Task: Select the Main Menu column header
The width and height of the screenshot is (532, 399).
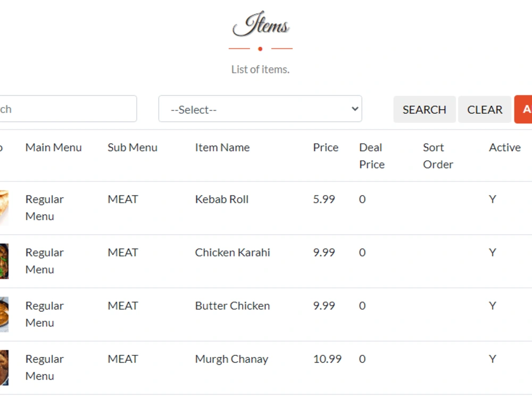Action: [x=54, y=147]
